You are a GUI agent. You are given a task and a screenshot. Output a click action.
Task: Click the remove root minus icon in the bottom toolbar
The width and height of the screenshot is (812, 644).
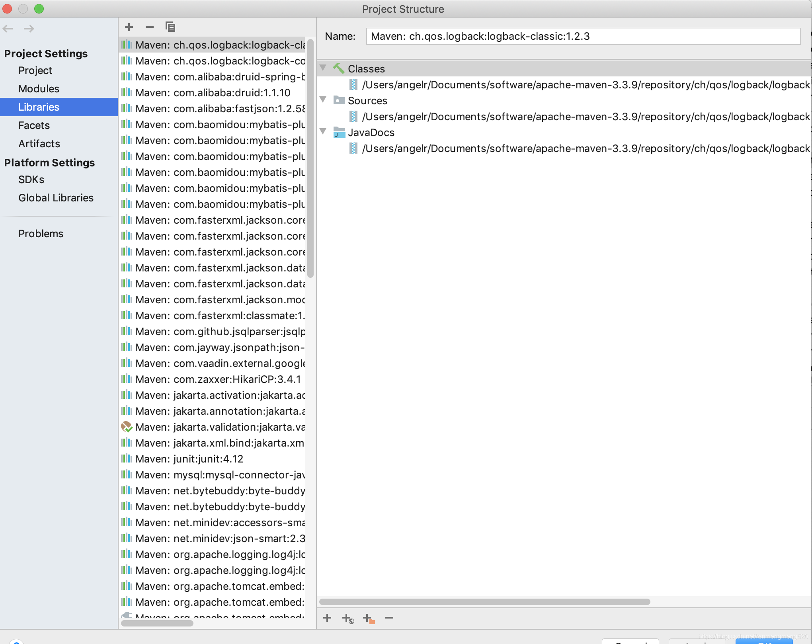(389, 618)
